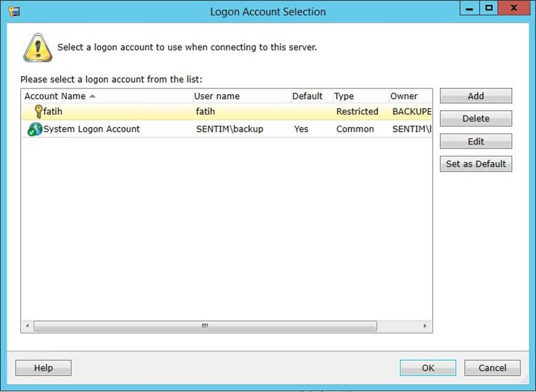Click fatih in the User name column
Screen dimensions: 536x392
206,112
